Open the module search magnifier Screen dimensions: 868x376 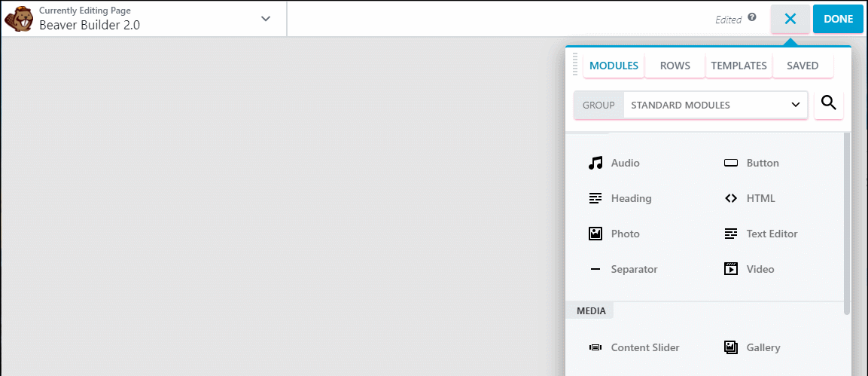click(829, 104)
